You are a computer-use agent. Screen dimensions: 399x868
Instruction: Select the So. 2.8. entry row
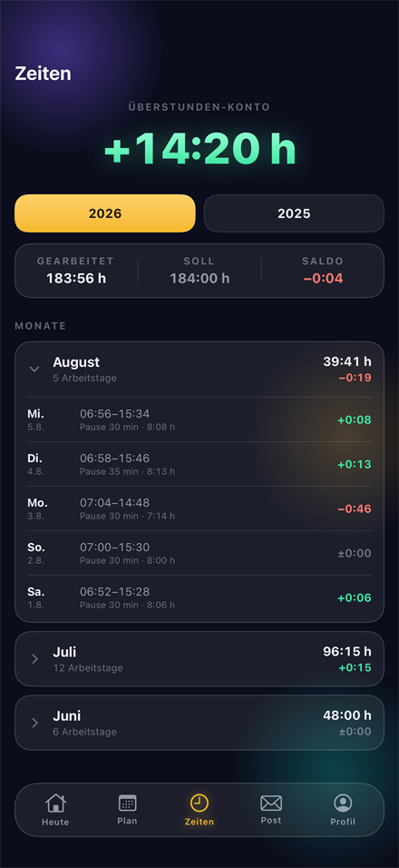(x=199, y=553)
